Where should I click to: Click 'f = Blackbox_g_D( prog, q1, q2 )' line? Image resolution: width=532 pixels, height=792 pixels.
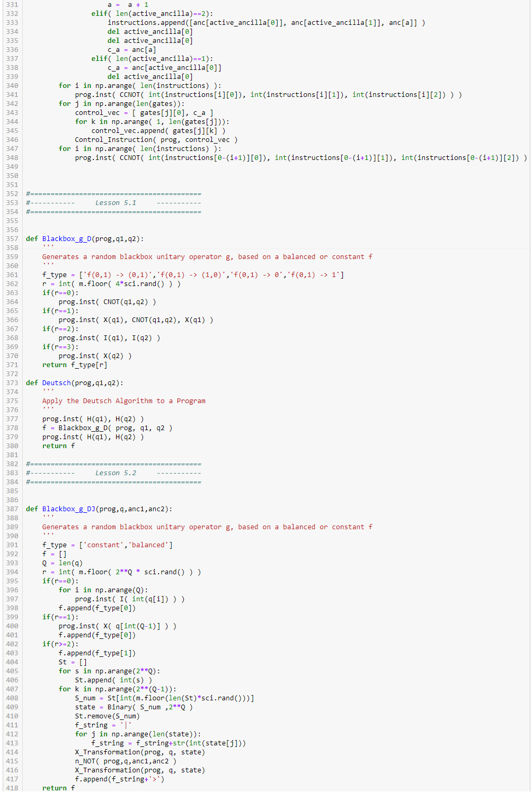(x=108, y=428)
